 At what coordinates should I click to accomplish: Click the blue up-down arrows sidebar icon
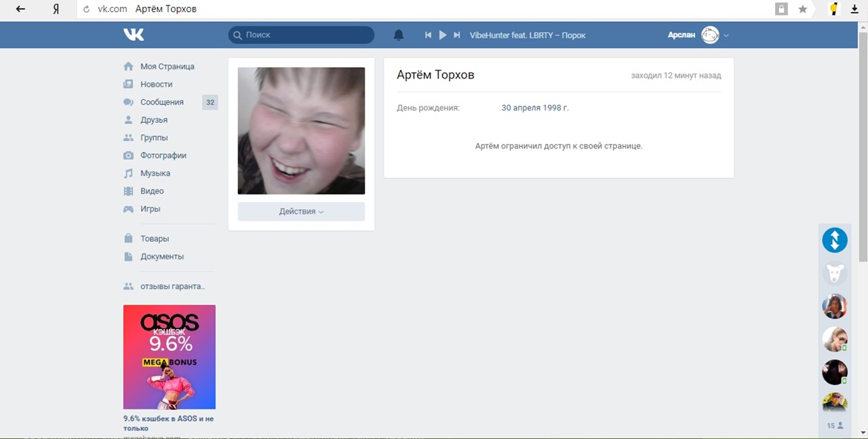pyautogui.click(x=835, y=240)
